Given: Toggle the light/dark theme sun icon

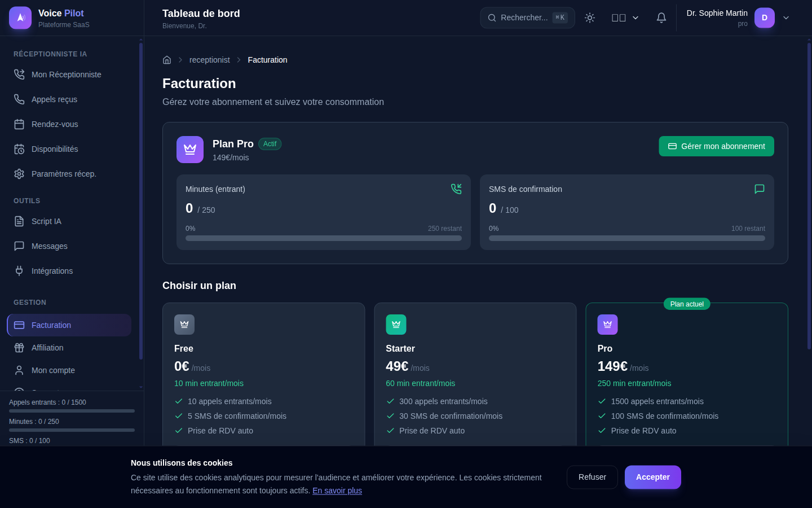Looking at the screenshot, I should tap(590, 17).
